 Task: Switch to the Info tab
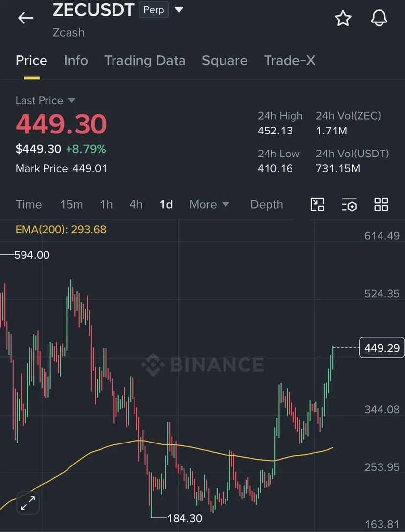point(76,61)
